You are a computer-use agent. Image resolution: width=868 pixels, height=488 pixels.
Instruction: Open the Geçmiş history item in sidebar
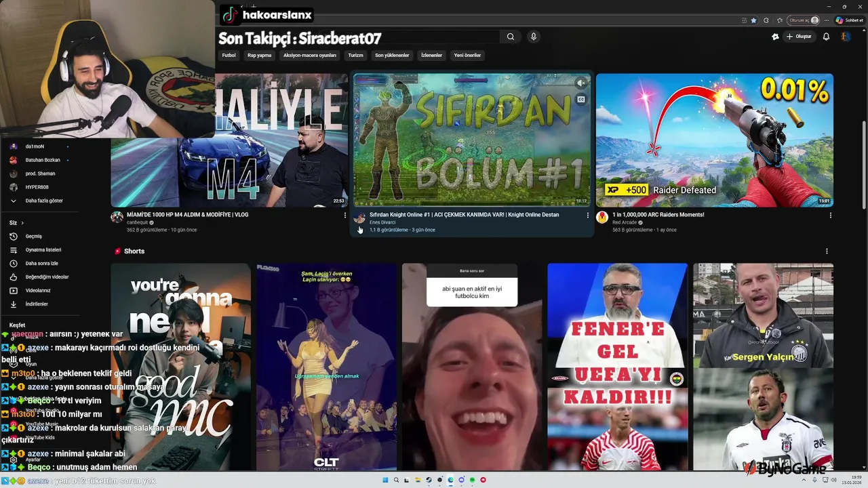pyautogui.click(x=34, y=237)
